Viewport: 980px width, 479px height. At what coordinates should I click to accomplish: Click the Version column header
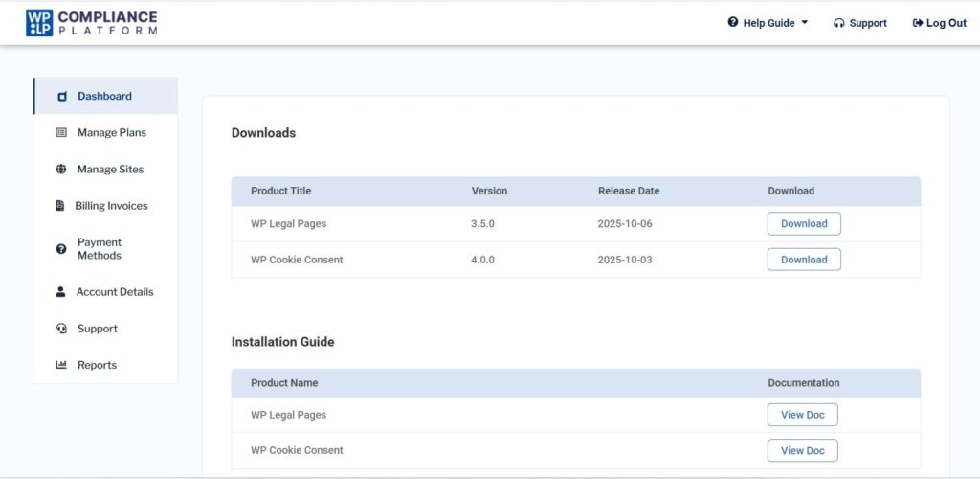pyautogui.click(x=489, y=191)
